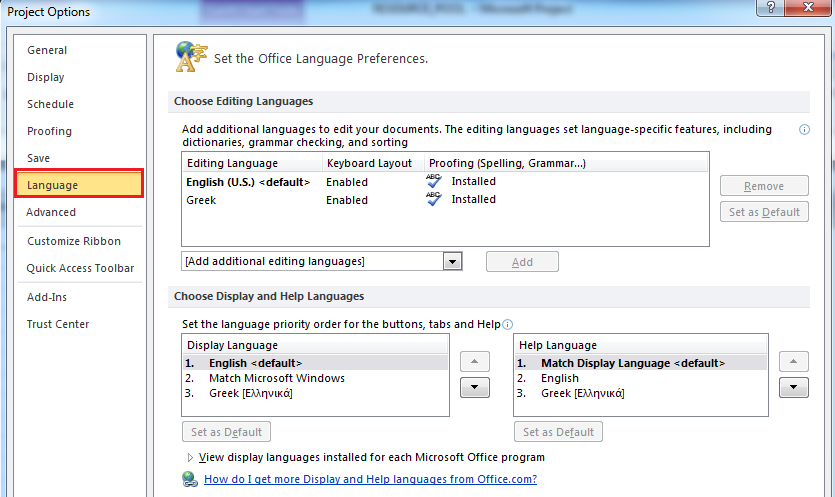Open the Schedule options category
The height and width of the screenshot is (497, 835).
pos(51,104)
